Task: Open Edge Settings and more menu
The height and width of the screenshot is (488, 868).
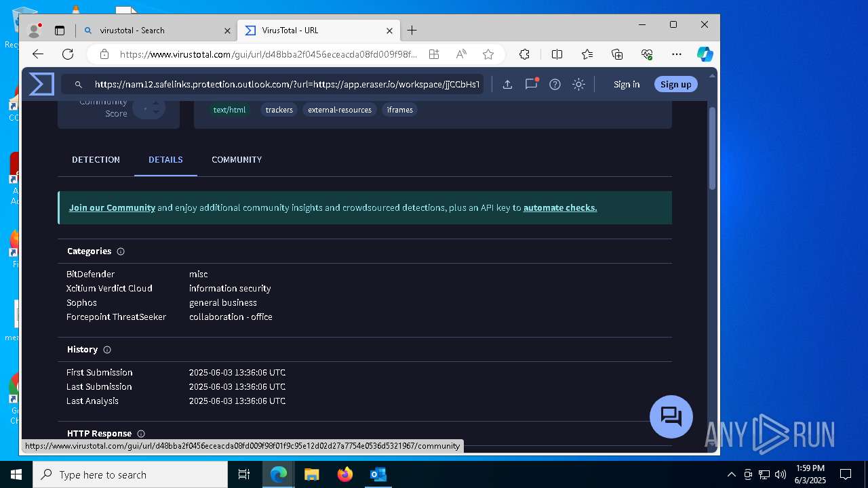Action: [x=677, y=54]
